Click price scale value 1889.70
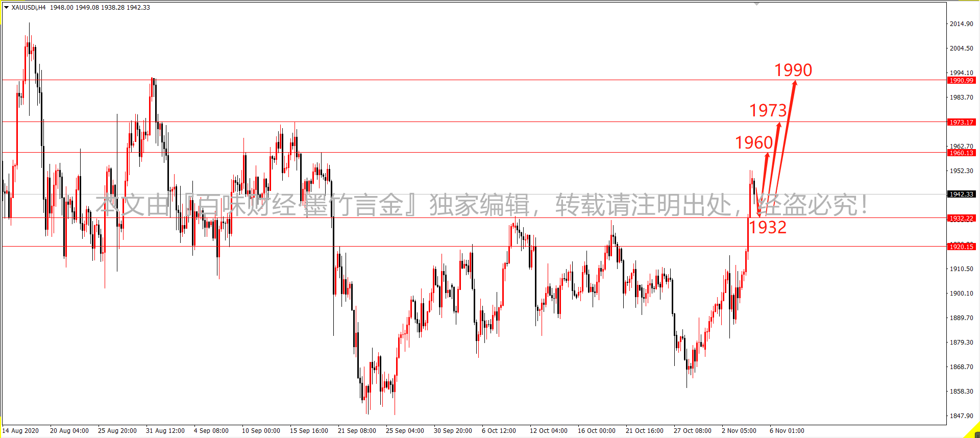 point(961,318)
